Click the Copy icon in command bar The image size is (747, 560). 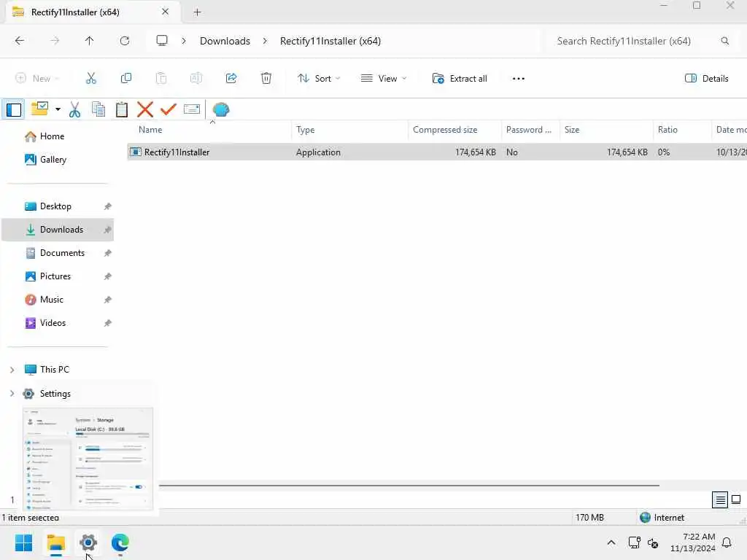126,79
